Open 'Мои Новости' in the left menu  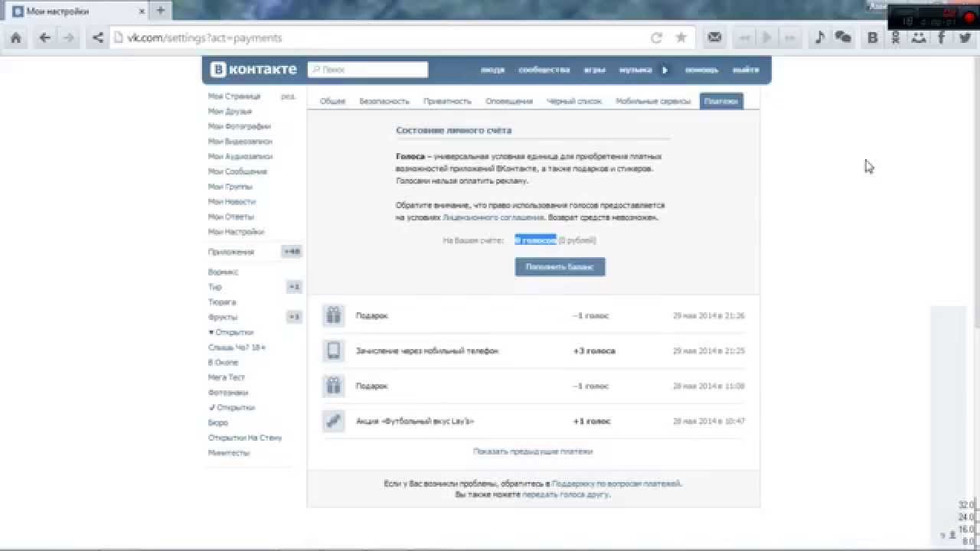[232, 201]
